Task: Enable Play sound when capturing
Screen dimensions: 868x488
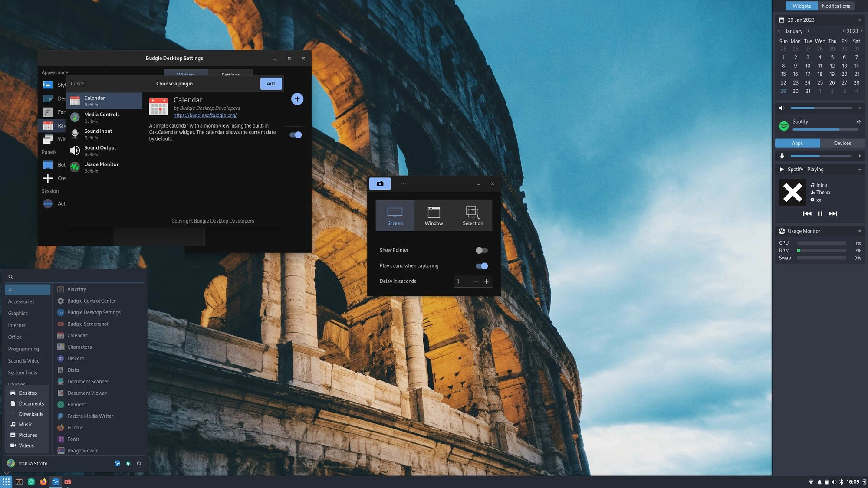Action: pyautogui.click(x=482, y=266)
